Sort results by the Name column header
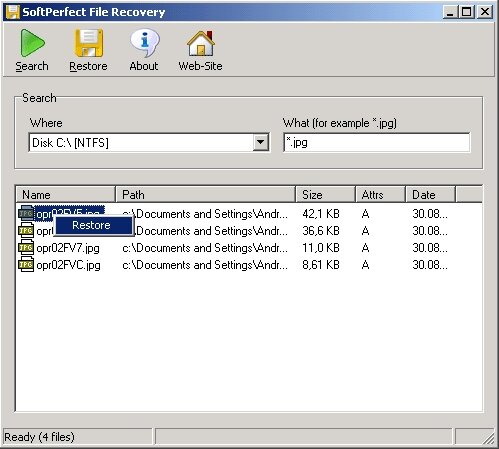 (x=65, y=194)
